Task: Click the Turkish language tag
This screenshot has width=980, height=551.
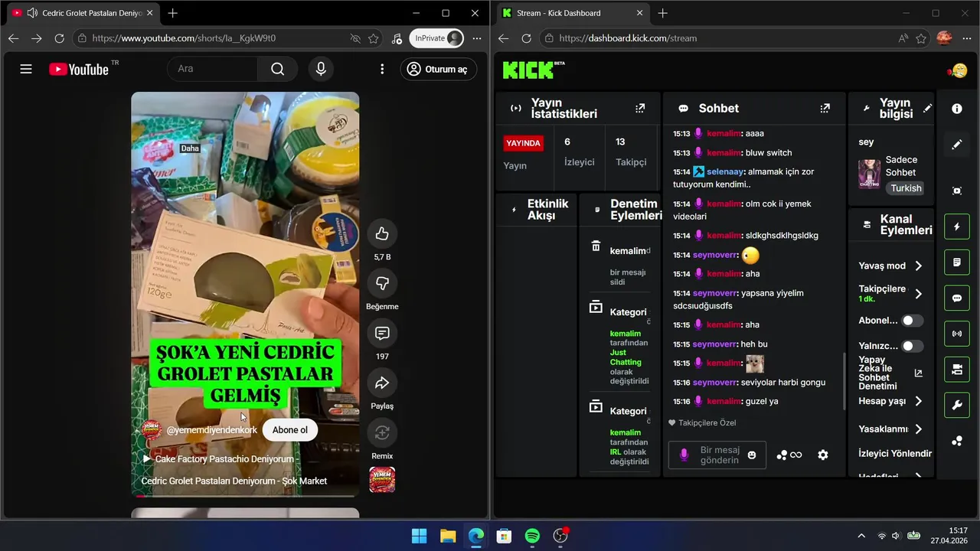Action: 906,188
